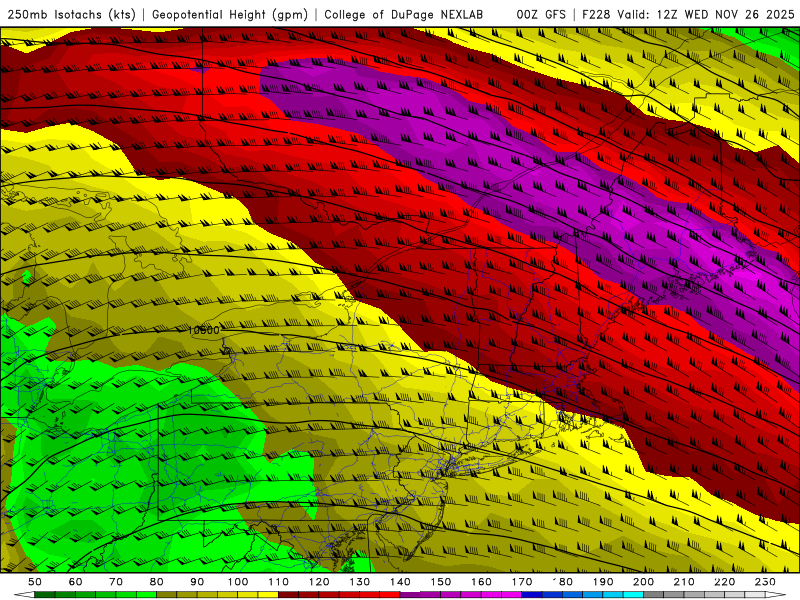Pick the darkest green swatch under 50
Viewport: 800px width, 600px height.
click(x=44, y=595)
